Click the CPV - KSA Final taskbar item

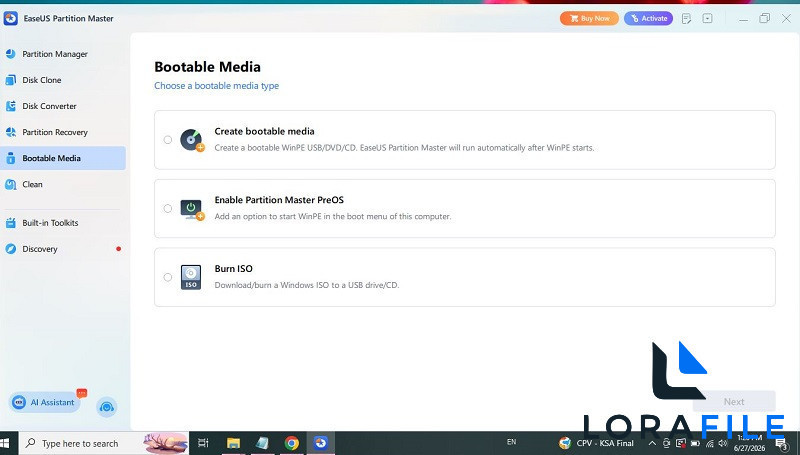tap(596, 443)
